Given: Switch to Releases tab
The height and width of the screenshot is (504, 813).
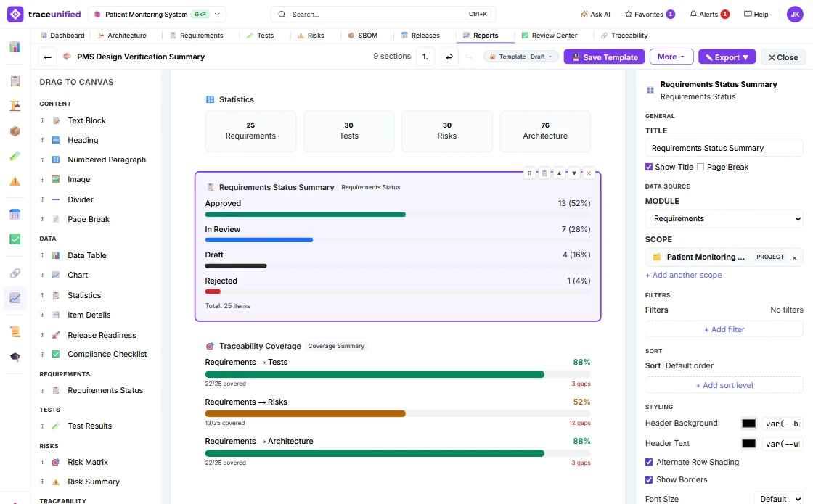Looking at the screenshot, I should (x=420, y=36).
